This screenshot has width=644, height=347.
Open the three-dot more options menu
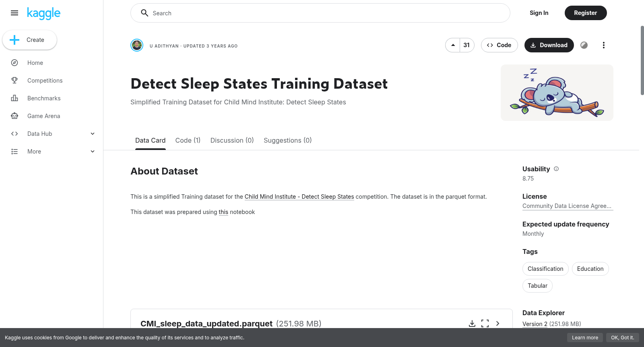603,45
